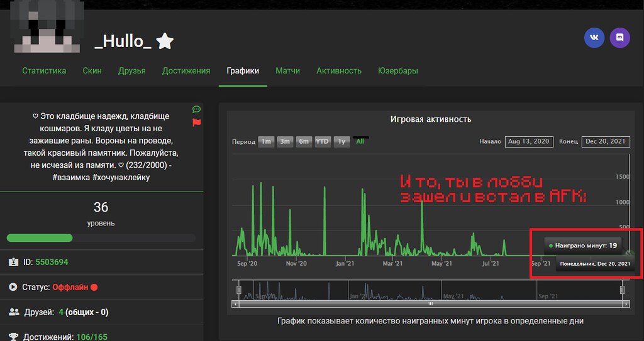Go to the Достижения tab
The width and height of the screenshot is (644, 341).
[x=186, y=71]
